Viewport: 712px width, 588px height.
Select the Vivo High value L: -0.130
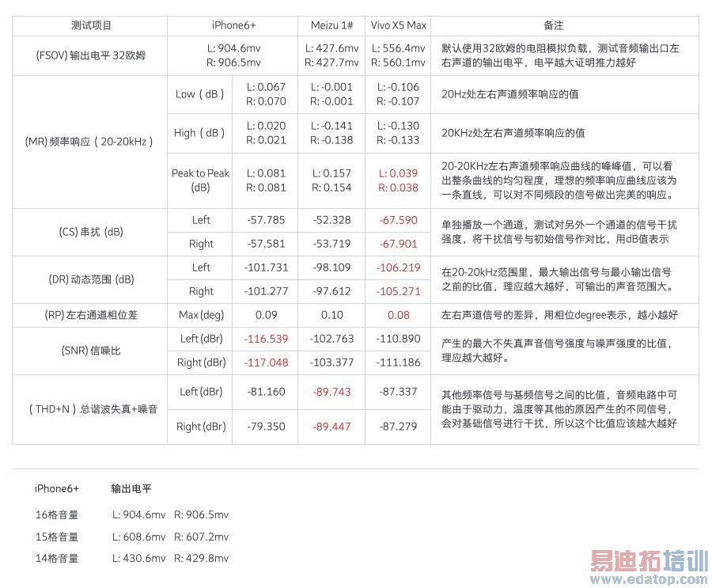pyautogui.click(x=398, y=126)
